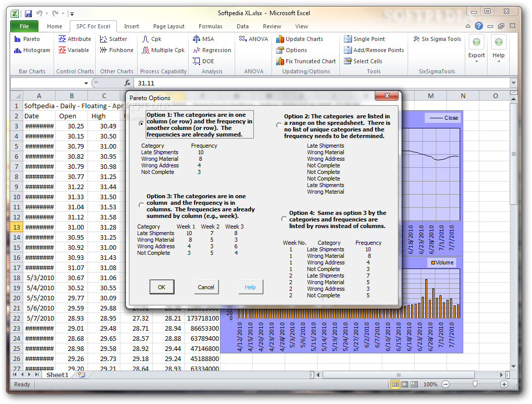Click the Undo icon
Viewport: 532px width, 404px height.
[x=39, y=14]
